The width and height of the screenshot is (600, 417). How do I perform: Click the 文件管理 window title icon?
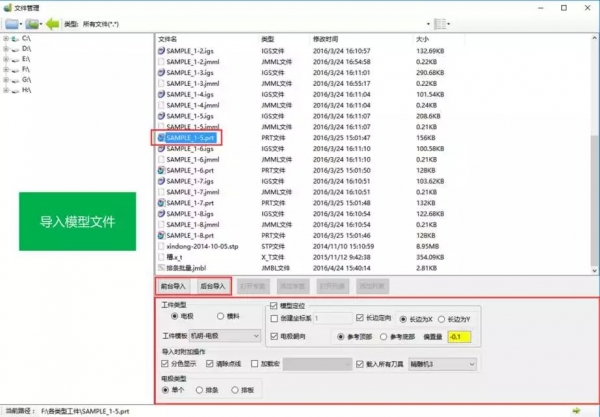point(7,8)
